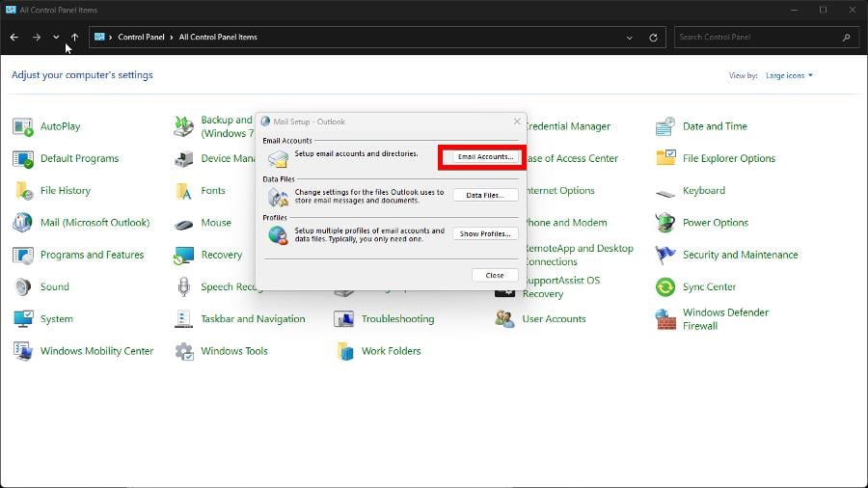Open the File History icon
Viewport: 868px width, 488px height.
[23, 191]
